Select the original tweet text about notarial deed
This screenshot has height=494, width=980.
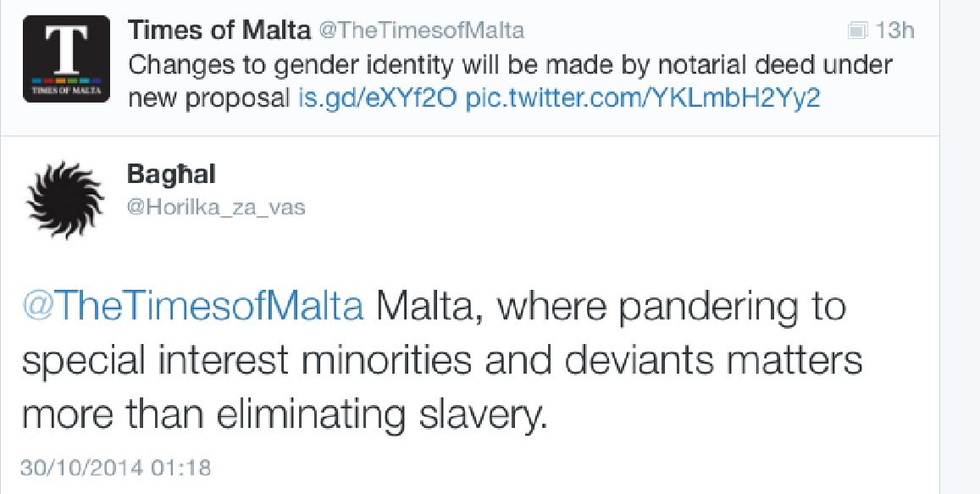coord(508,65)
